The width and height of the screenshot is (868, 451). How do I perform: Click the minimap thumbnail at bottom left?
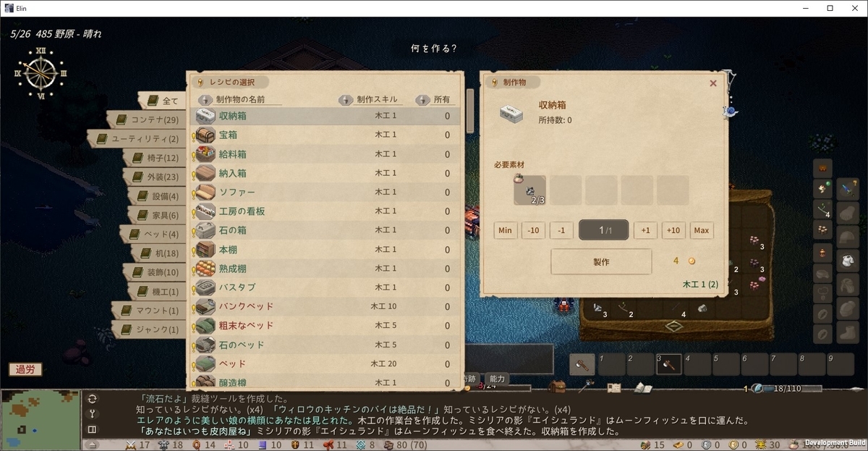click(40, 418)
